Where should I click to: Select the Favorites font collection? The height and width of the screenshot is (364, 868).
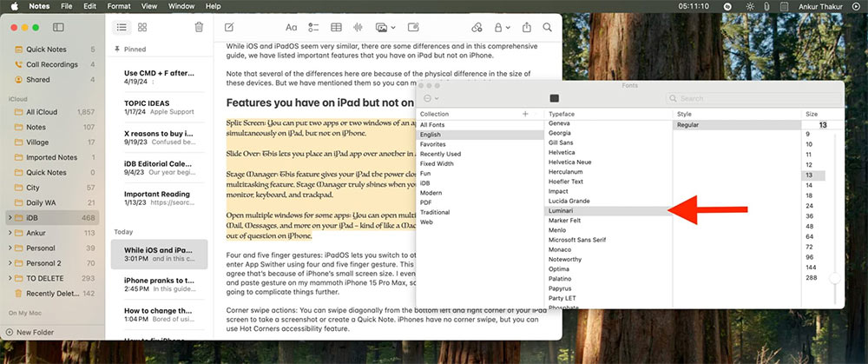click(x=479, y=144)
